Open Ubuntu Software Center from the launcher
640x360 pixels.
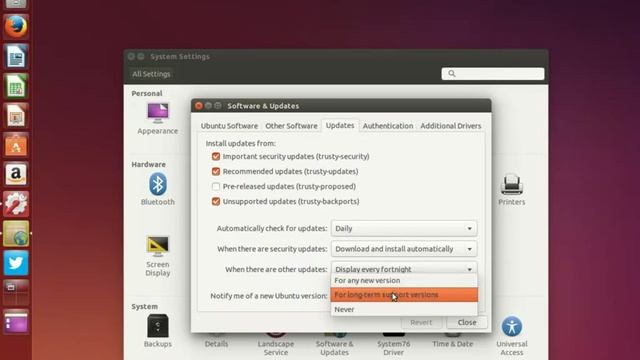click(x=16, y=145)
